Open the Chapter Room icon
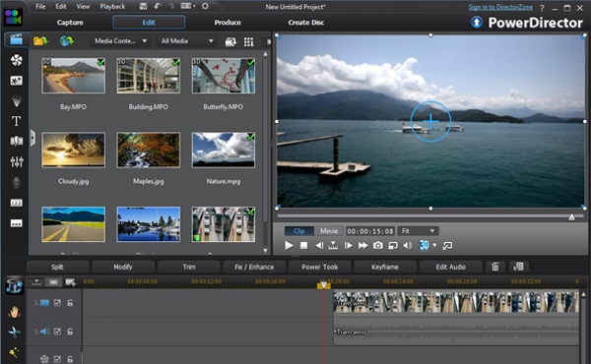 tap(16, 203)
